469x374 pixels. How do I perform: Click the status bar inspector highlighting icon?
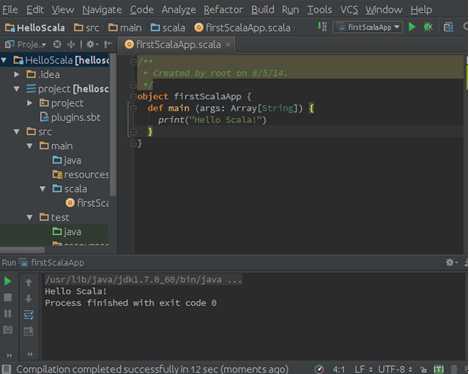pos(439,369)
